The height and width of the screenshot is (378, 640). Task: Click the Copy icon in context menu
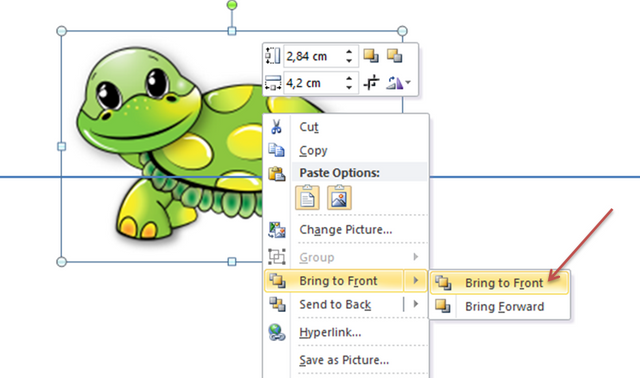276,150
